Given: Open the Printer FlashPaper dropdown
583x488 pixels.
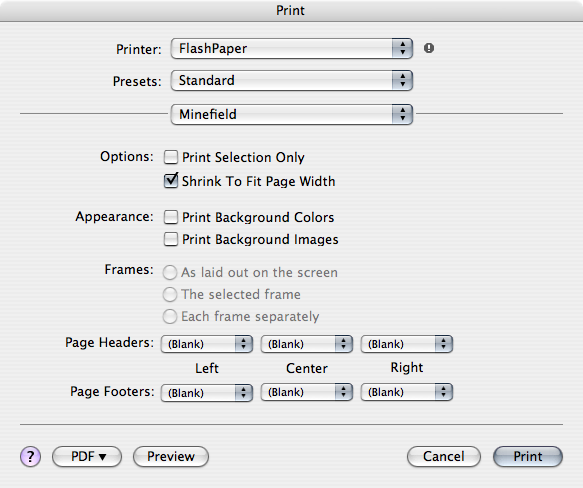Looking at the screenshot, I should coord(292,48).
